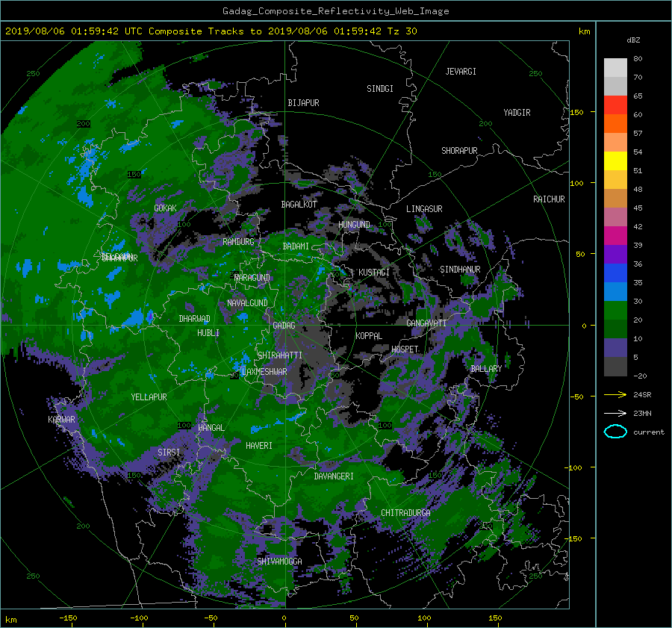Click the SINDHANUR city label

point(460,270)
